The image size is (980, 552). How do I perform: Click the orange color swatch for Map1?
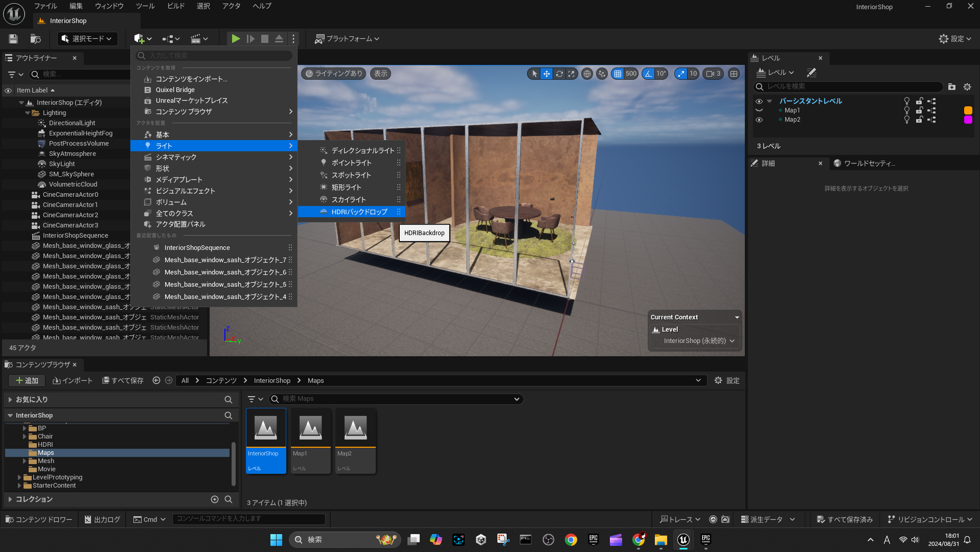tap(968, 110)
